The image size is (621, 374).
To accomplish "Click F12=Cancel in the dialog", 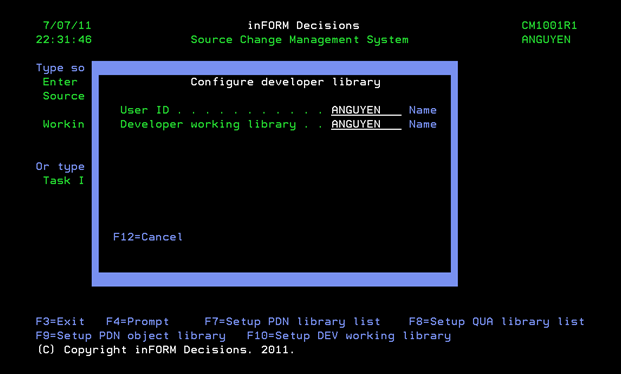I will pyautogui.click(x=148, y=237).
